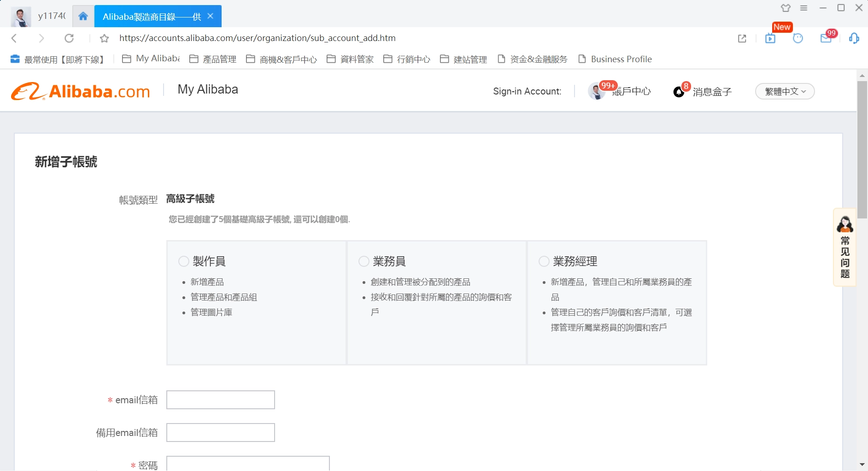This screenshot has width=868, height=471.
Task: Click the message box bell icon
Action: coord(679,92)
